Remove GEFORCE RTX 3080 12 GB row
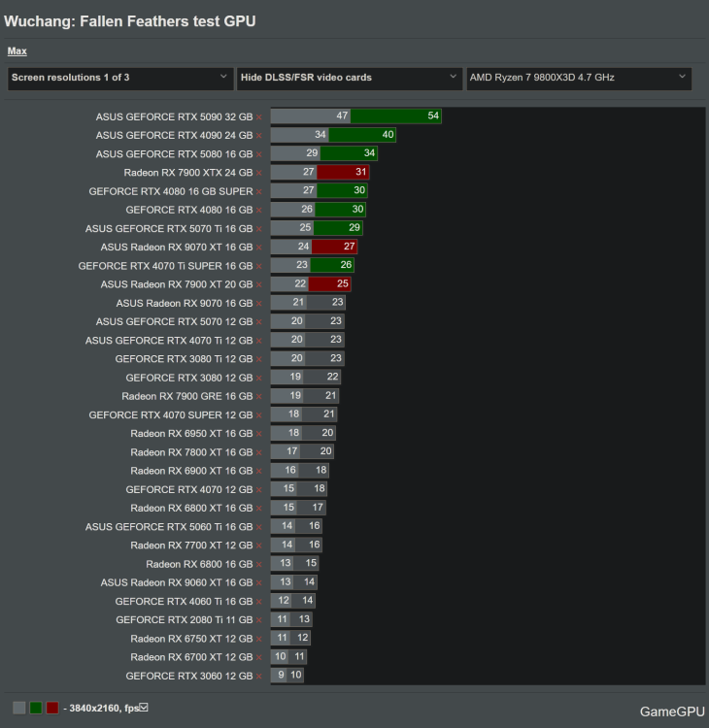Viewport: 709px width, 728px height. (258, 379)
